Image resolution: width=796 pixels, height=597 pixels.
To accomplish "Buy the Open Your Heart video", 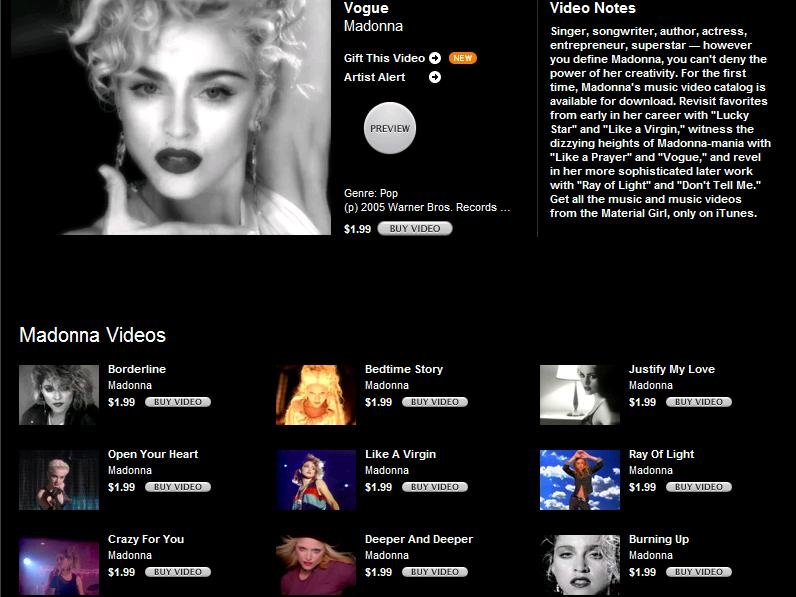I will (178, 487).
